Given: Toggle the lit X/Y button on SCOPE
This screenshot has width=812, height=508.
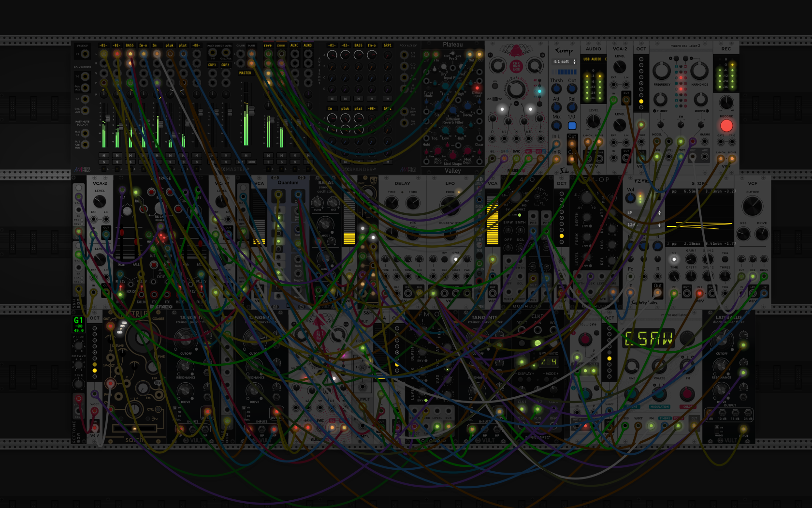Looking at the screenshot, I should 674,259.
